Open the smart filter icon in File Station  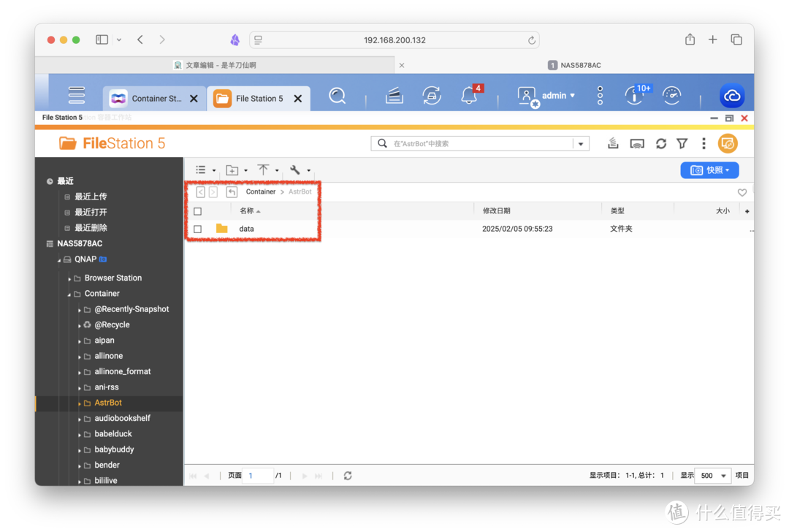point(682,143)
